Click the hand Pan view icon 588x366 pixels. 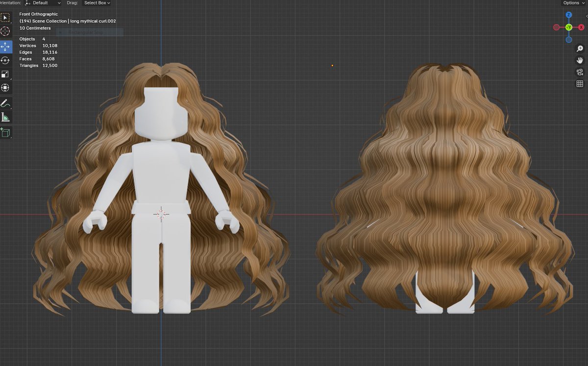click(x=580, y=60)
